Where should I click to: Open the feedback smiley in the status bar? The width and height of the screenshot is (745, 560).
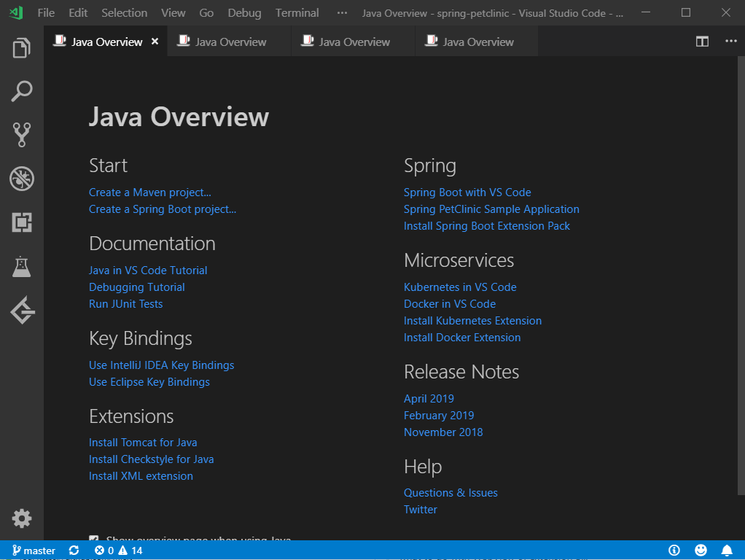point(701,550)
